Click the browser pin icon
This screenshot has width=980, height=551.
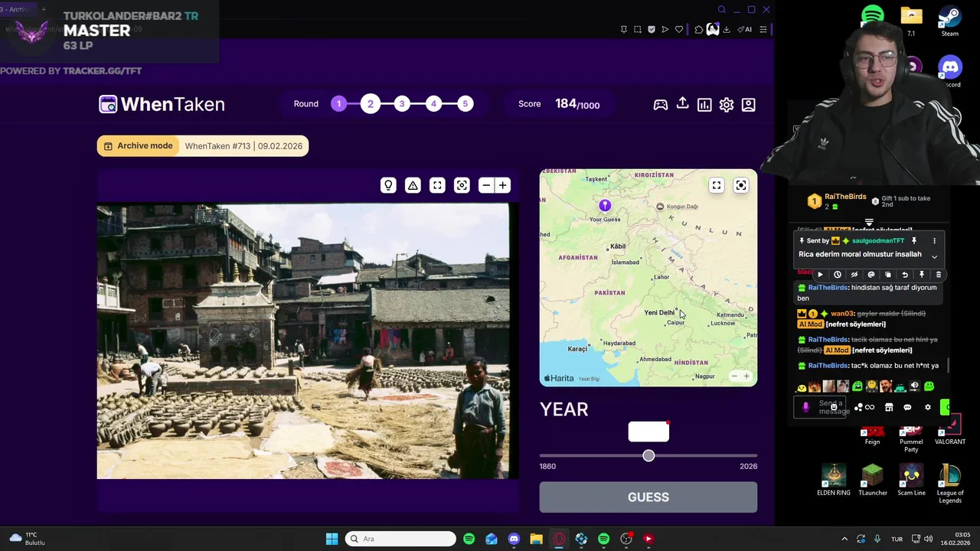624,29
